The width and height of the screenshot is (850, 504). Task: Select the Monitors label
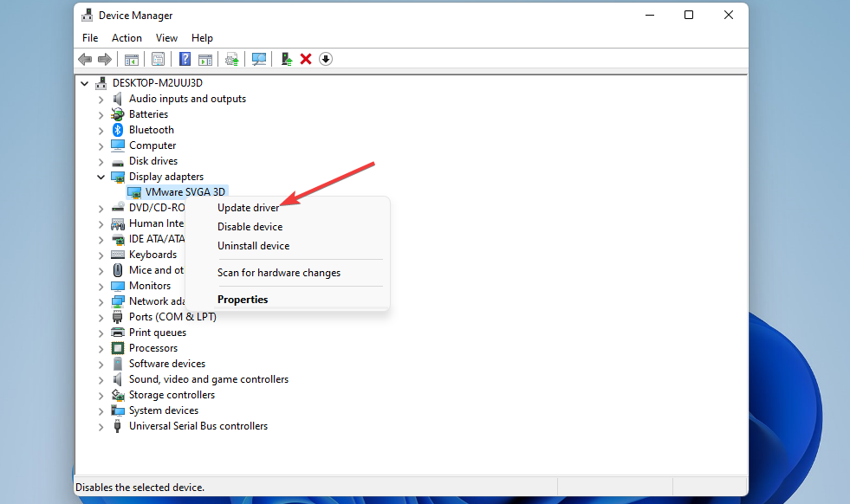click(150, 286)
